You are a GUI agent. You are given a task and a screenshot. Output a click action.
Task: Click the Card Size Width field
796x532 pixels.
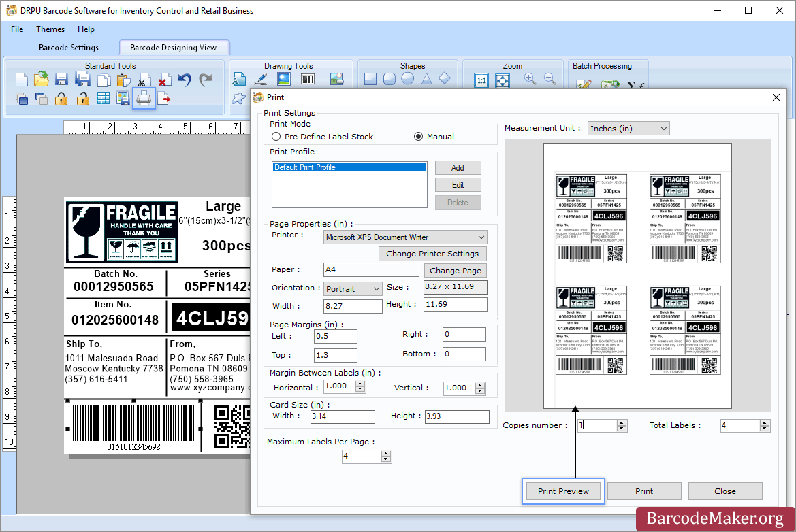[343, 417]
